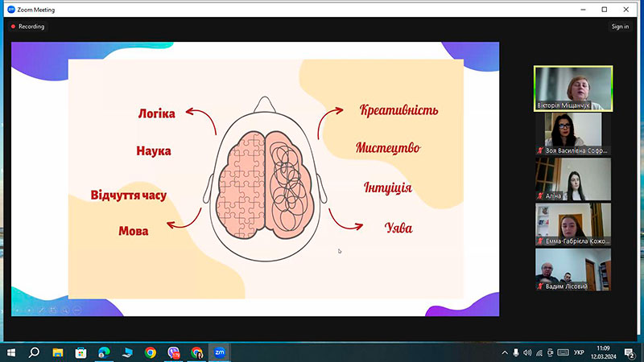
Task: Open Zoom app from taskbar
Action: [x=219, y=352]
